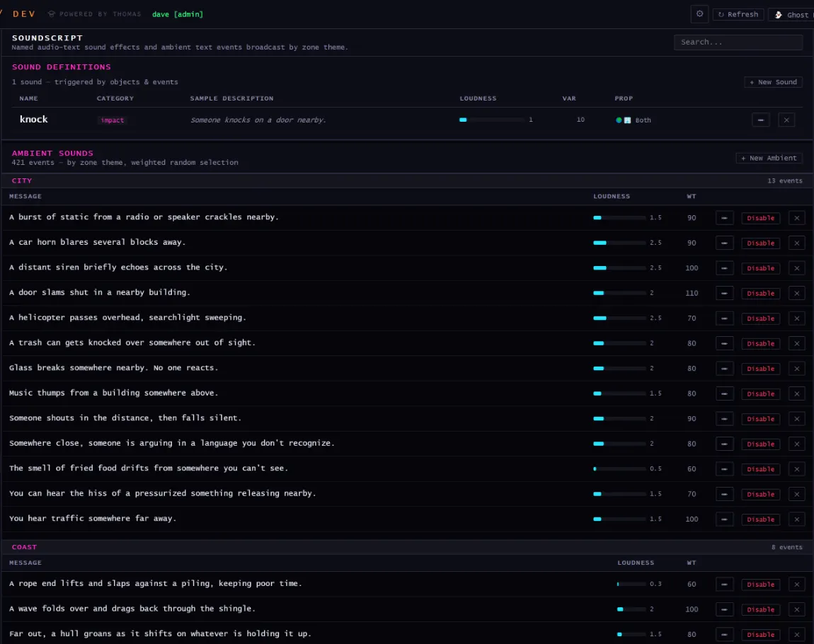Viewport: 814px width, 644px height.
Task: Adjust loudness slider for fried food smell
Action: tap(619, 469)
